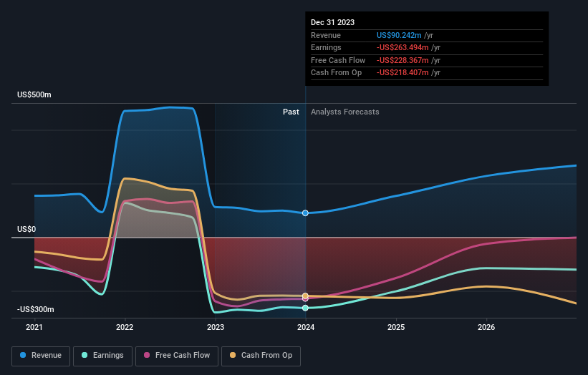Click the 2025 x-axis label
This screenshot has width=588, height=375.
coord(396,327)
